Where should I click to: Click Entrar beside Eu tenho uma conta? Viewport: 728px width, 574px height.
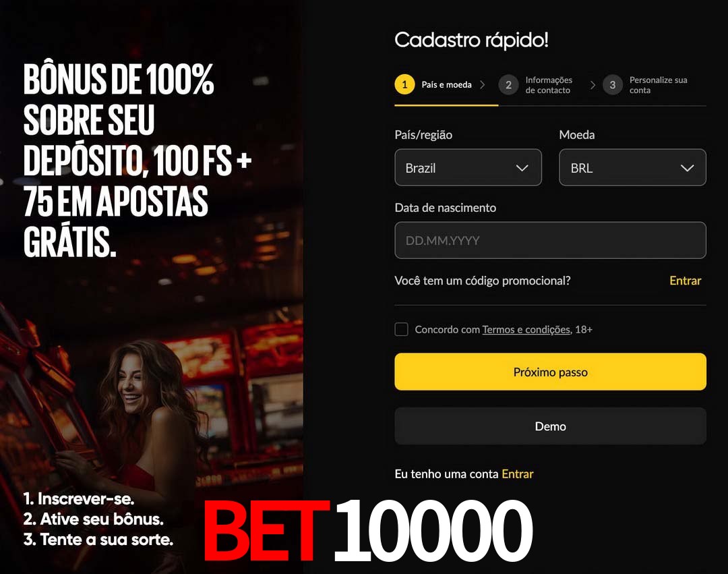518,473
